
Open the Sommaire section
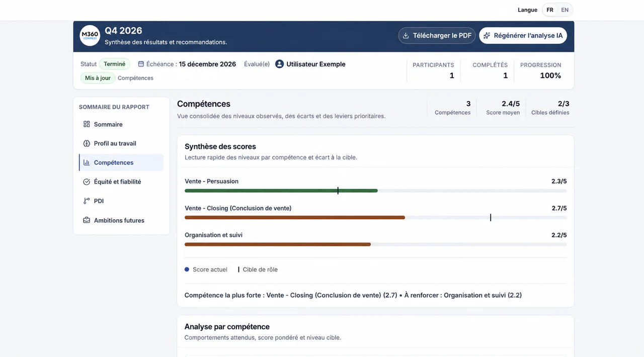pos(121,124)
